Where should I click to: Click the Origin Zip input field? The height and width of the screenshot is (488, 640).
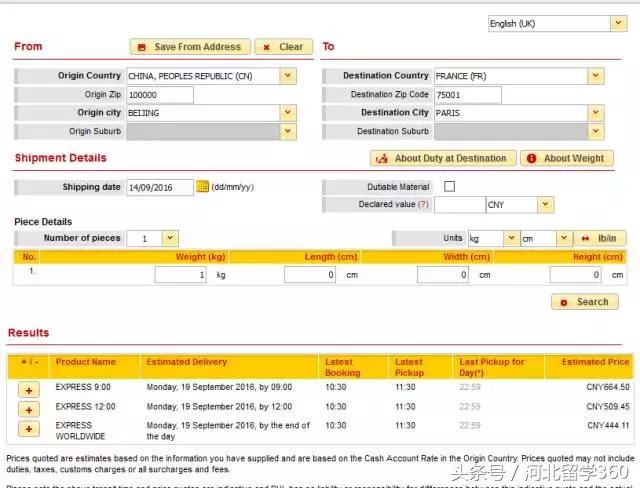159,95
